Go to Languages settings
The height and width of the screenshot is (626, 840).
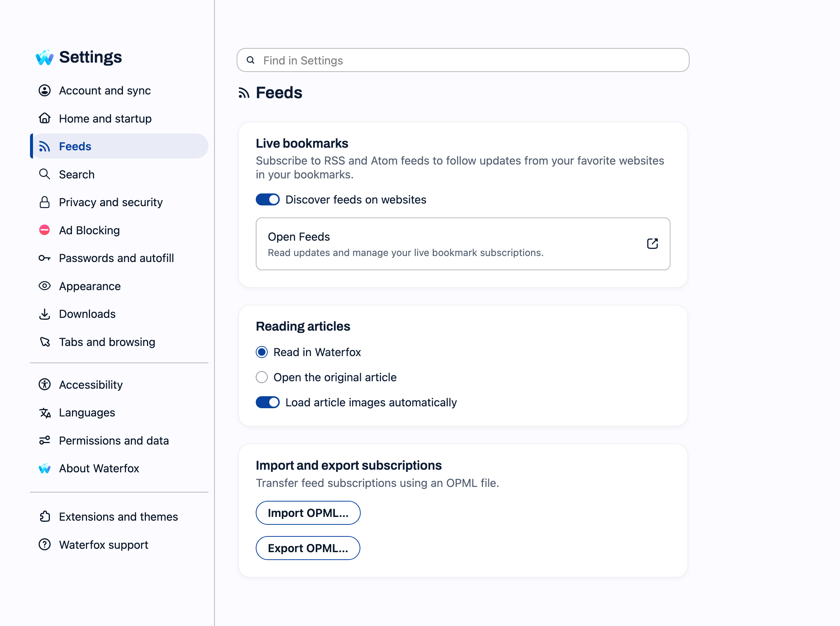coord(119,413)
